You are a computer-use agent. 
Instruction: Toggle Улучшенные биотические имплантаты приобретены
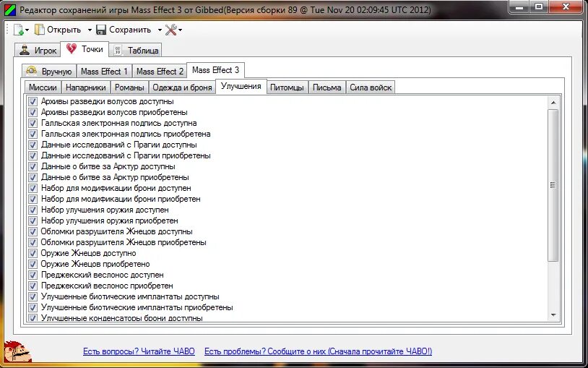(33, 307)
